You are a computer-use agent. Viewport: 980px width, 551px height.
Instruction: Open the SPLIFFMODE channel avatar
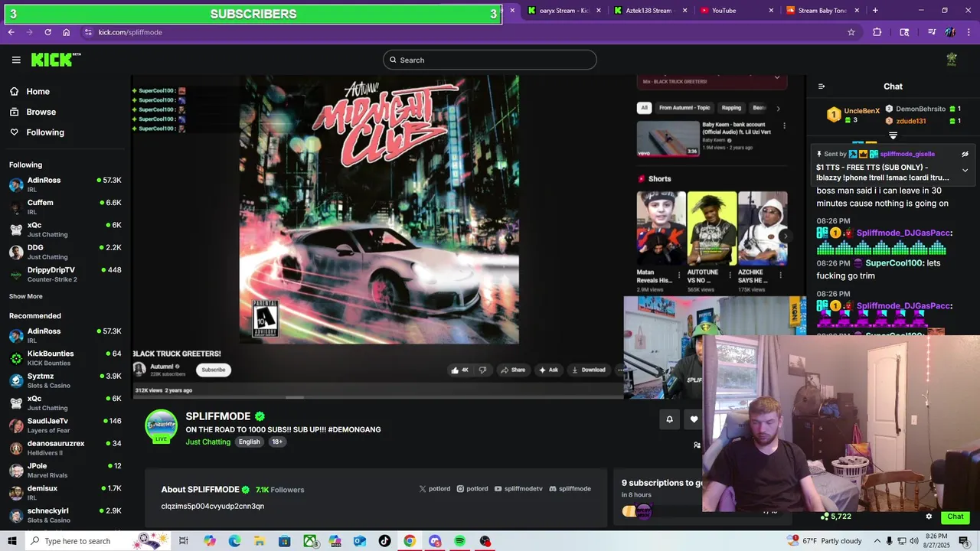click(161, 426)
